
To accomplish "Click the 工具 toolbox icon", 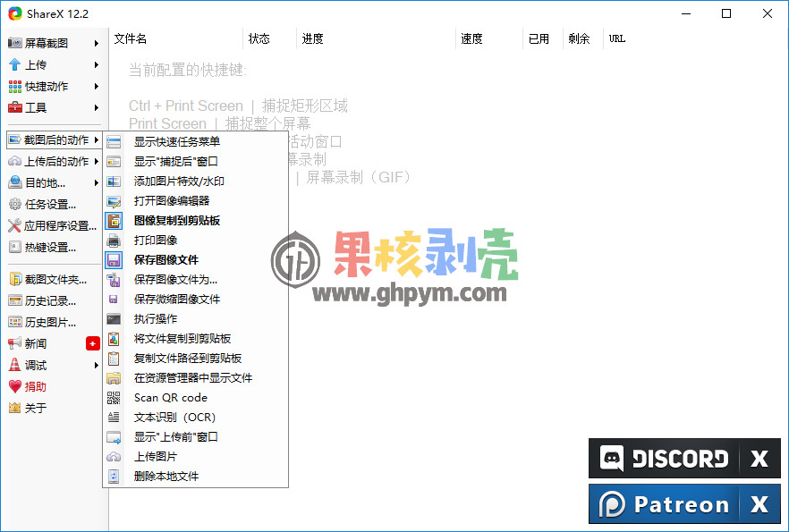I will 14,107.
